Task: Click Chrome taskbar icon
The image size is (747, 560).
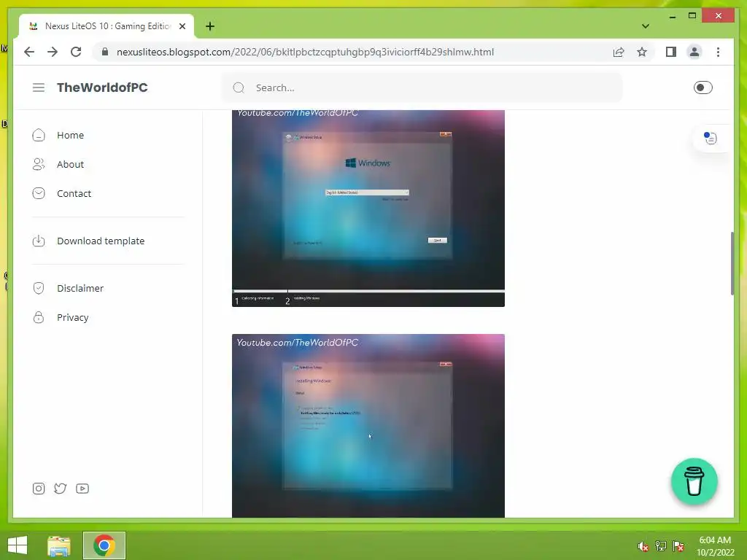Action: point(104,545)
